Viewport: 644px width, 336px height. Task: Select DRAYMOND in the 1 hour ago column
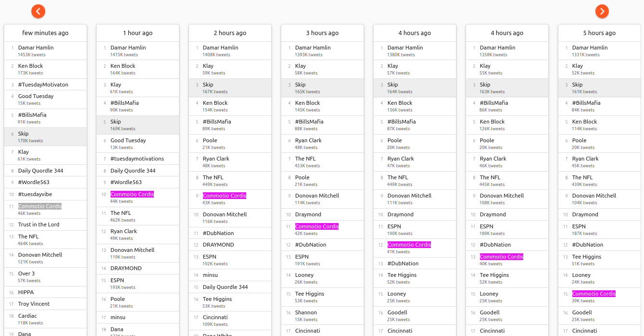tap(138, 268)
